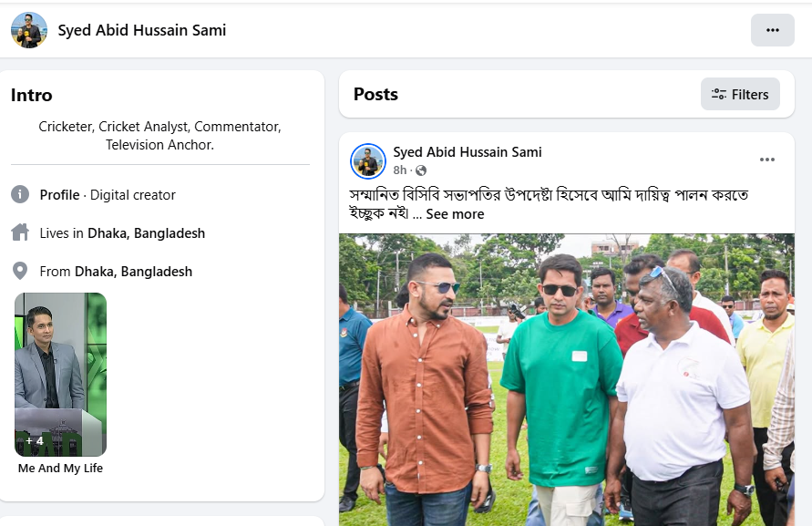Click the Posts section heading

[x=375, y=94]
